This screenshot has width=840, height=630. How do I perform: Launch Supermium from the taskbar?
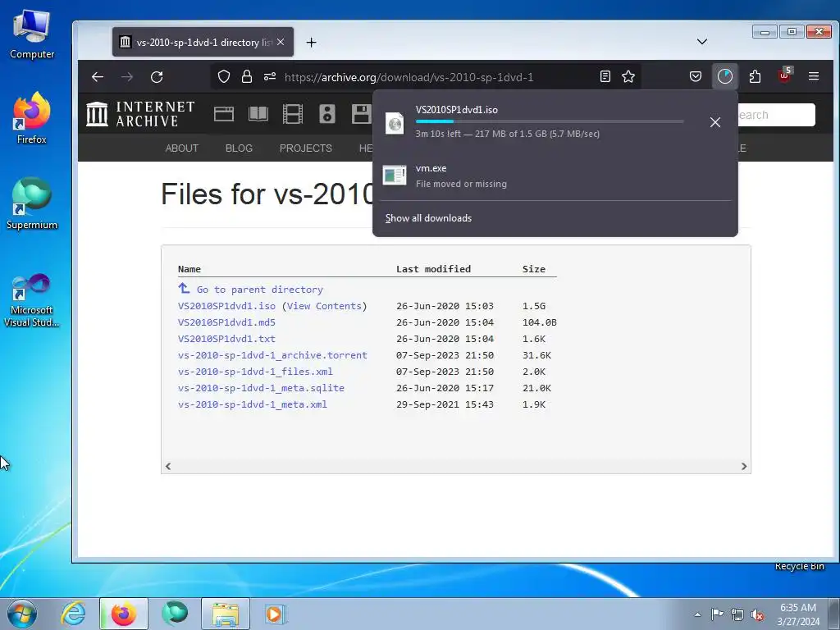[175, 614]
